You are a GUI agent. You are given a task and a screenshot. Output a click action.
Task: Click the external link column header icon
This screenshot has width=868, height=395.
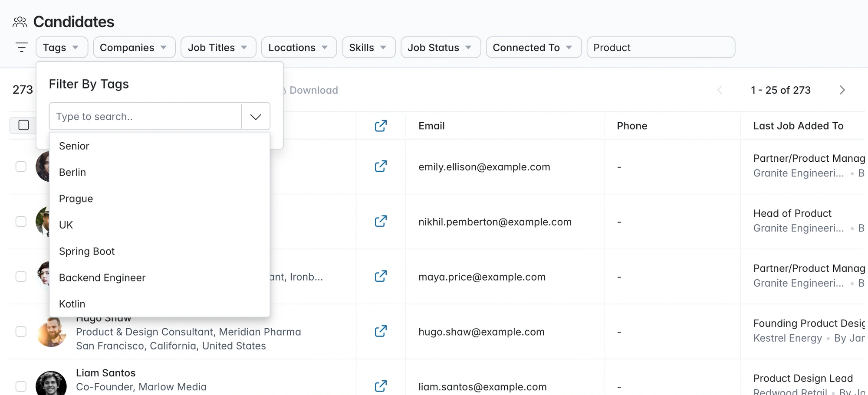click(x=381, y=126)
